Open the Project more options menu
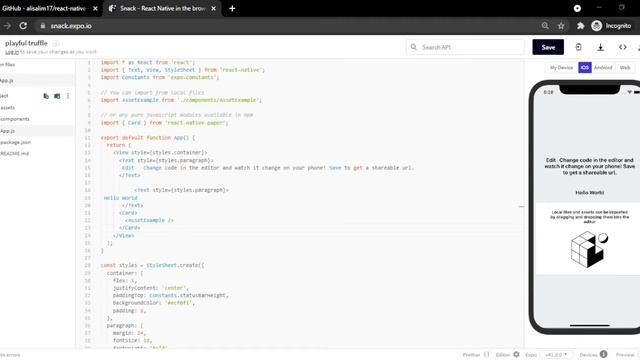This screenshot has height=360, width=640. tap(68, 96)
